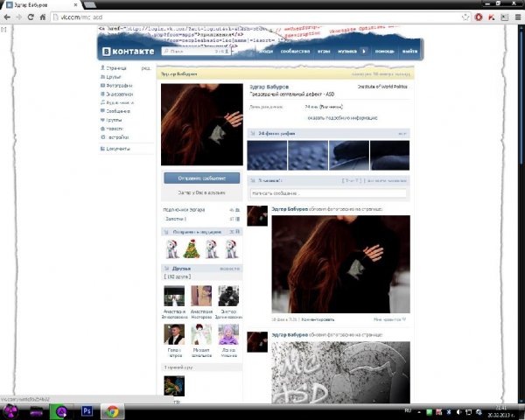Open the '192 друга' link
Image resolution: width=525 pixels, height=420 pixels.
point(178,276)
